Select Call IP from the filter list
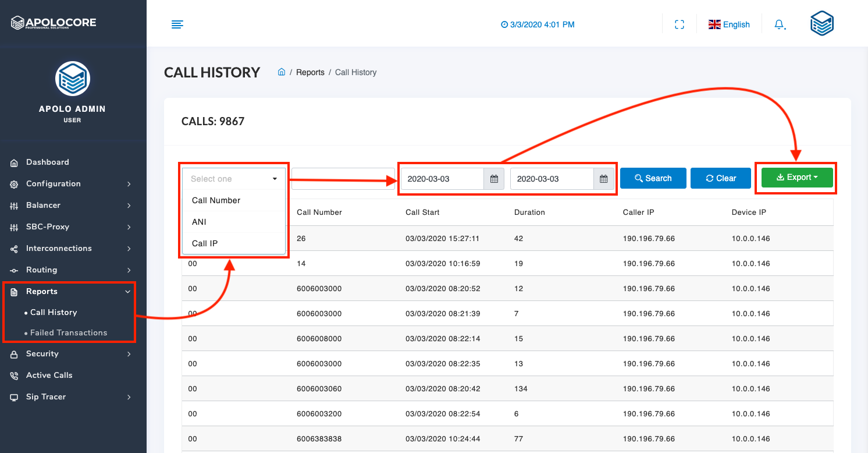Image resolution: width=868 pixels, height=453 pixels. pos(205,243)
